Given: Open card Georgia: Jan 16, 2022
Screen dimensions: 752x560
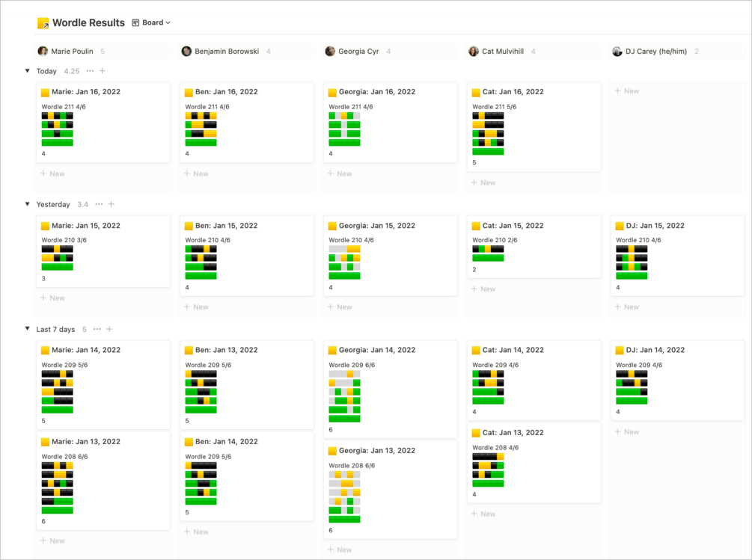Looking at the screenshot, I should tap(391, 123).
